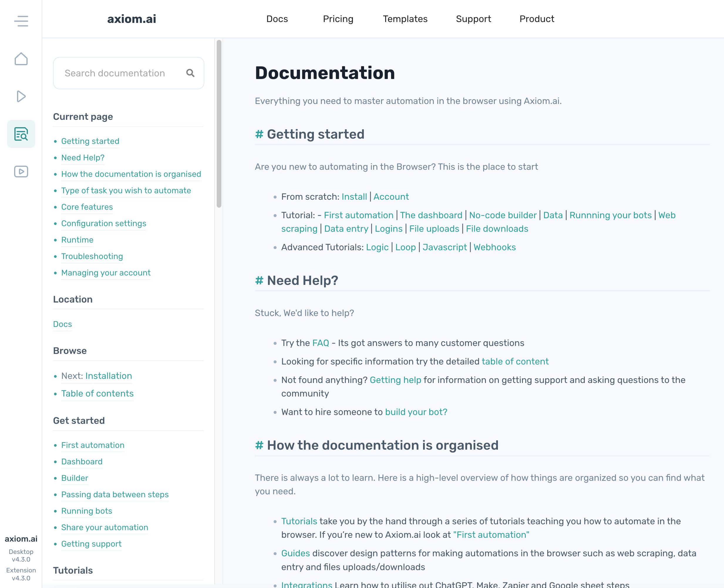Open the build your bot? link
Viewport: 724px width, 588px height.
(x=416, y=412)
